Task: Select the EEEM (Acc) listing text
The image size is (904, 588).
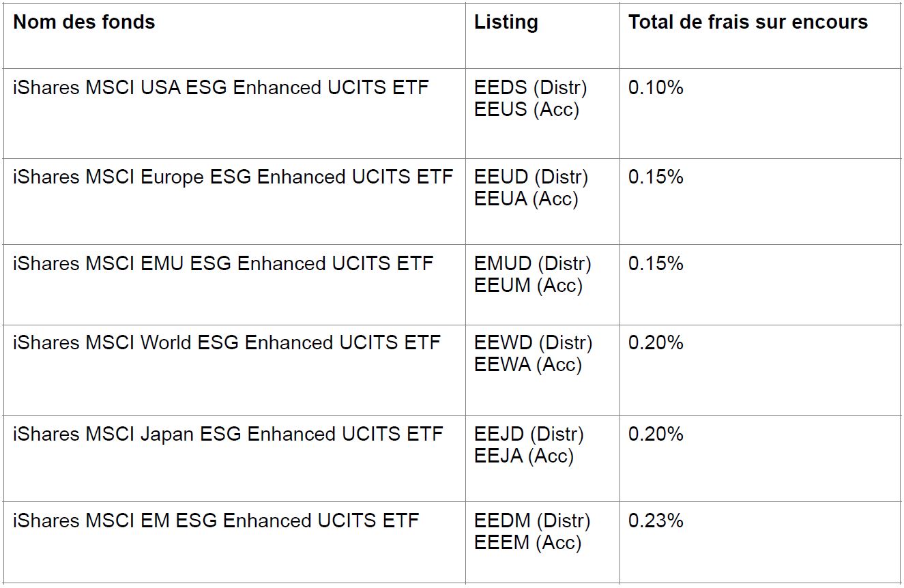Action: [527, 542]
